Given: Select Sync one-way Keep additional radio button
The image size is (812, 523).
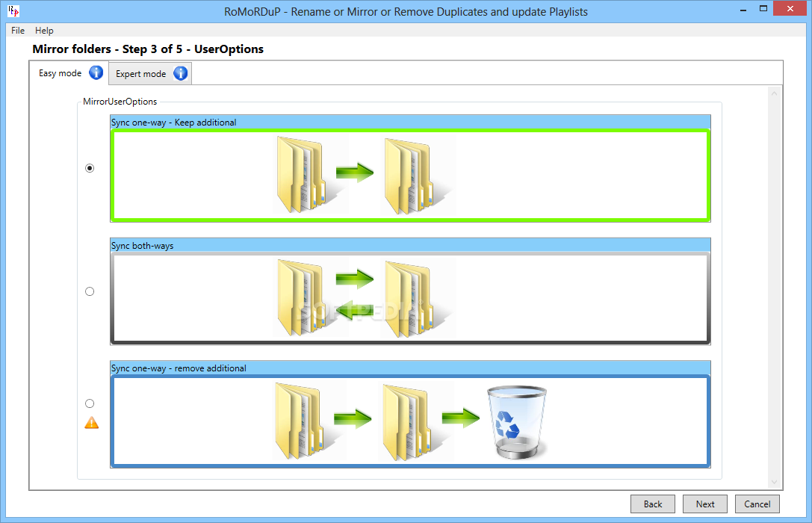Looking at the screenshot, I should pyautogui.click(x=90, y=168).
